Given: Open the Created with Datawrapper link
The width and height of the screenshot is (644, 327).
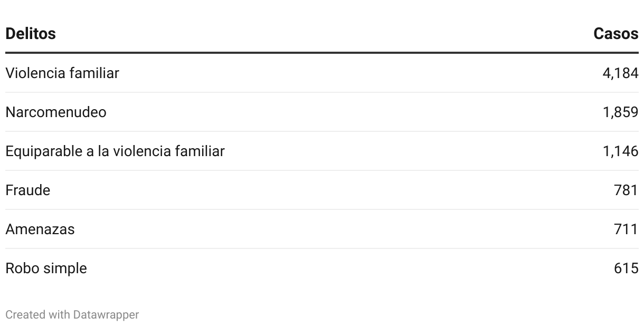Looking at the screenshot, I should point(72,315).
